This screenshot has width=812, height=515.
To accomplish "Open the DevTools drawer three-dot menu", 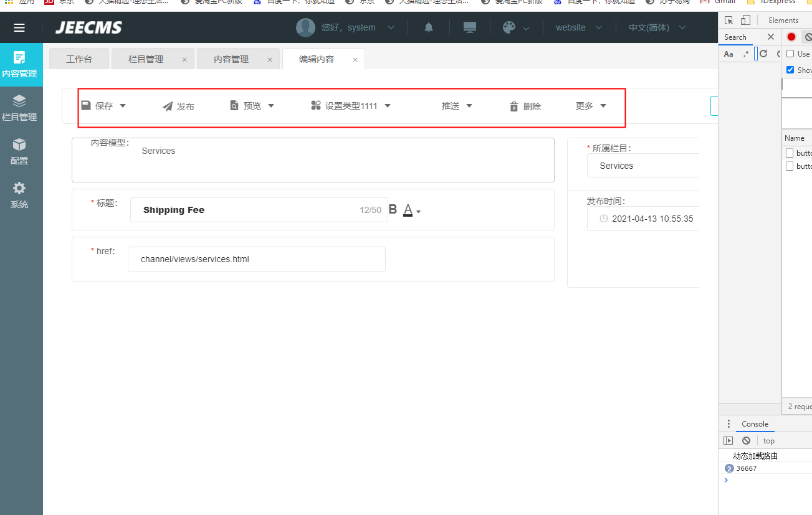I will (728, 424).
